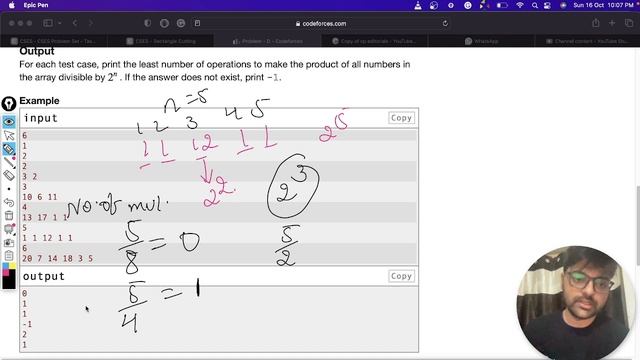Take a screenshot with the camera icon
This screenshot has height=360, width=640.
point(9,242)
